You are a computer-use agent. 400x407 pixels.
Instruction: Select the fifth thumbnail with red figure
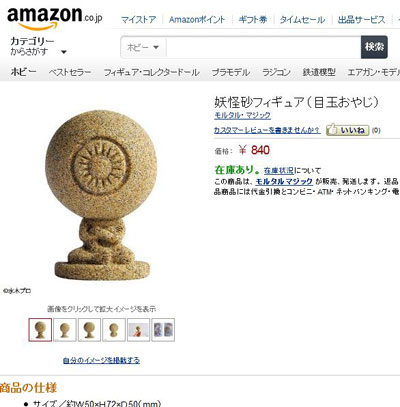138,330
